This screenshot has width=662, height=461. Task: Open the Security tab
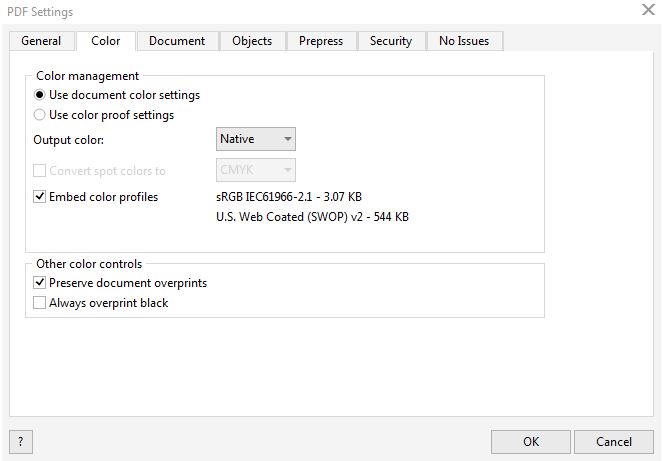391,41
